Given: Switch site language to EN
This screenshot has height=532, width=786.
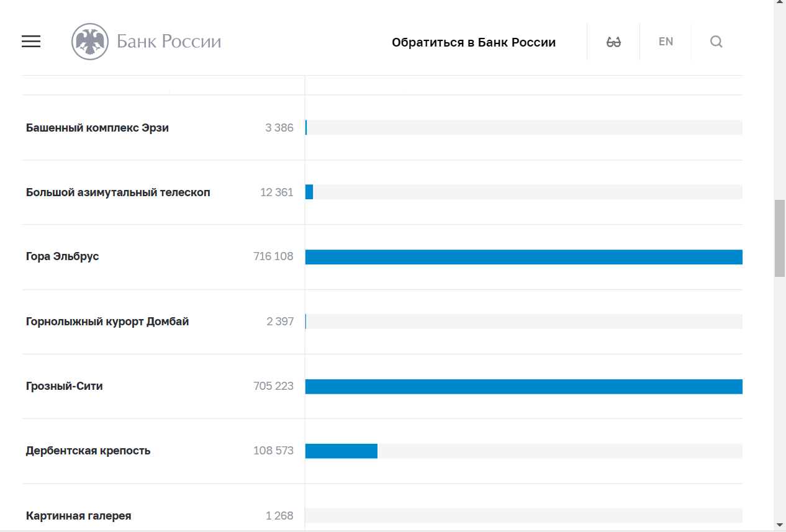Looking at the screenshot, I should (x=666, y=42).
